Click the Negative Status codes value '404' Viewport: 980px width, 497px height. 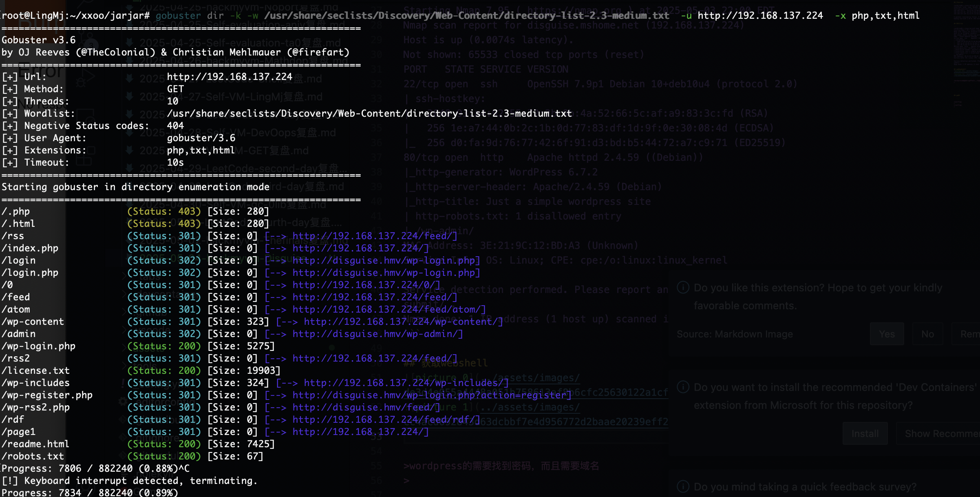176,126
